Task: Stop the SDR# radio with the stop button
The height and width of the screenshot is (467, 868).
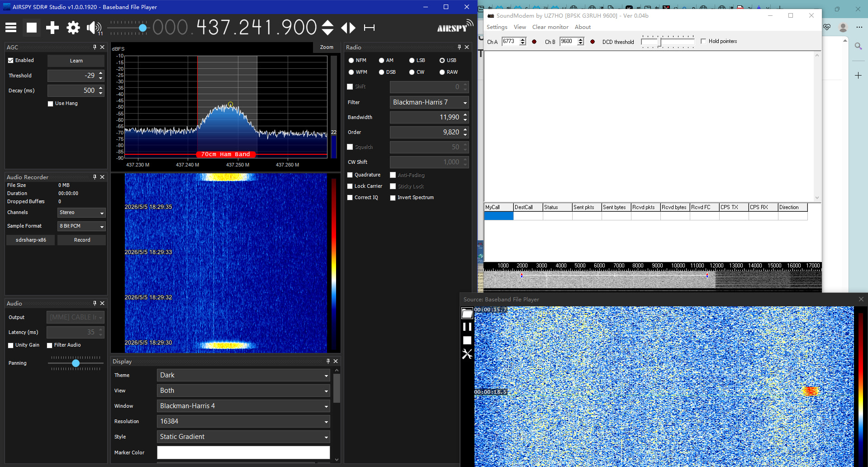Action: 32,28
